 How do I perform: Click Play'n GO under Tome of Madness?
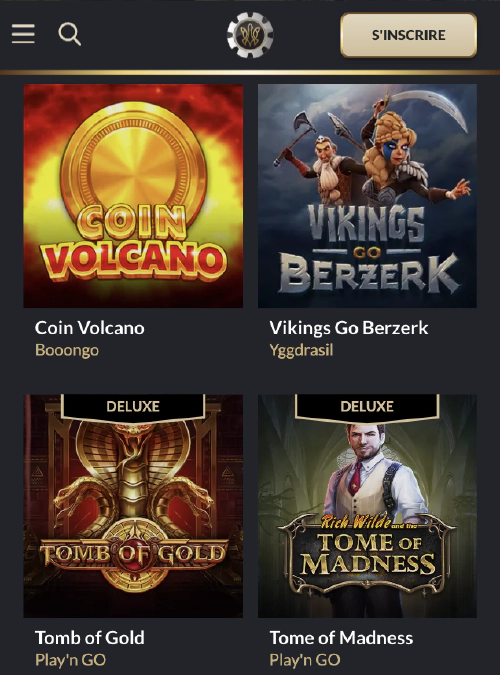pos(305,660)
